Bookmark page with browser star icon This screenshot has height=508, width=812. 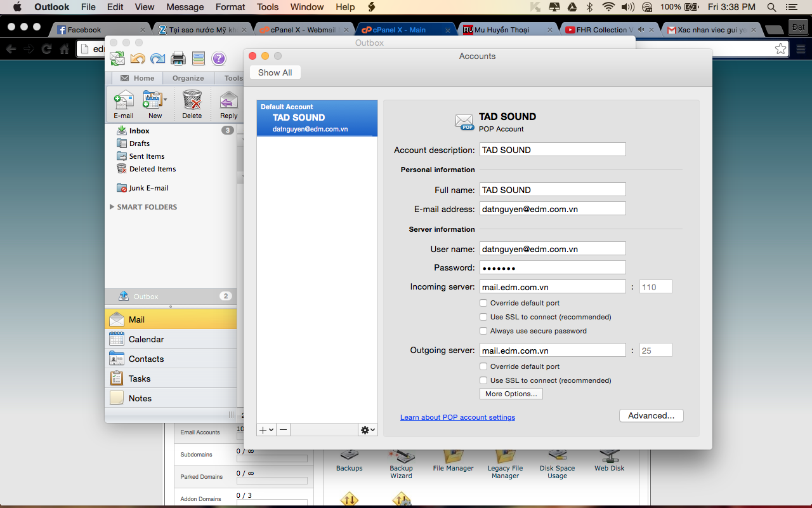(x=780, y=49)
